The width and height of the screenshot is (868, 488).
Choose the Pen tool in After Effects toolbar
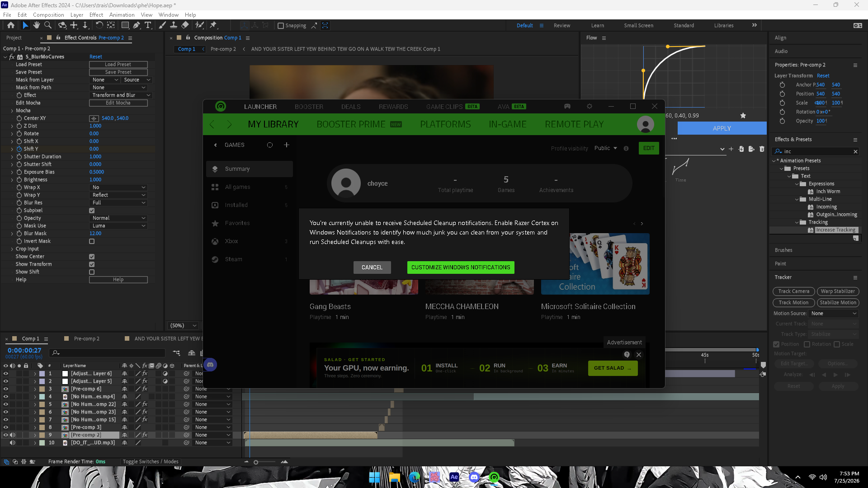coord(137,25)
